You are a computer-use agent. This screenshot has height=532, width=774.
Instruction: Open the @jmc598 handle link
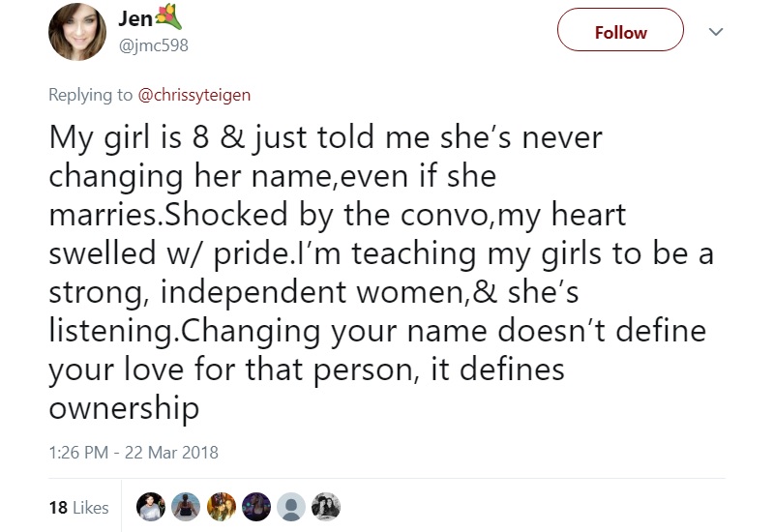coord(153,45)
